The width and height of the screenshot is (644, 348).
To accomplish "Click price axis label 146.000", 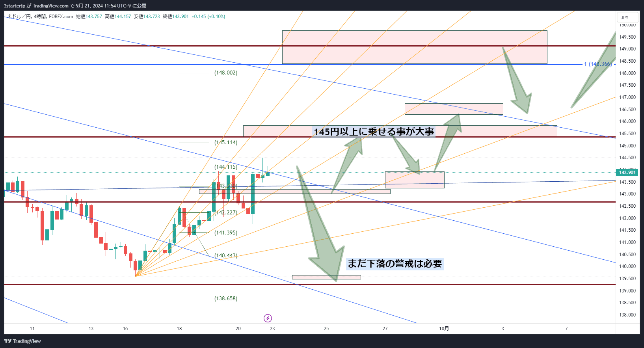I will tap(627, 121).
